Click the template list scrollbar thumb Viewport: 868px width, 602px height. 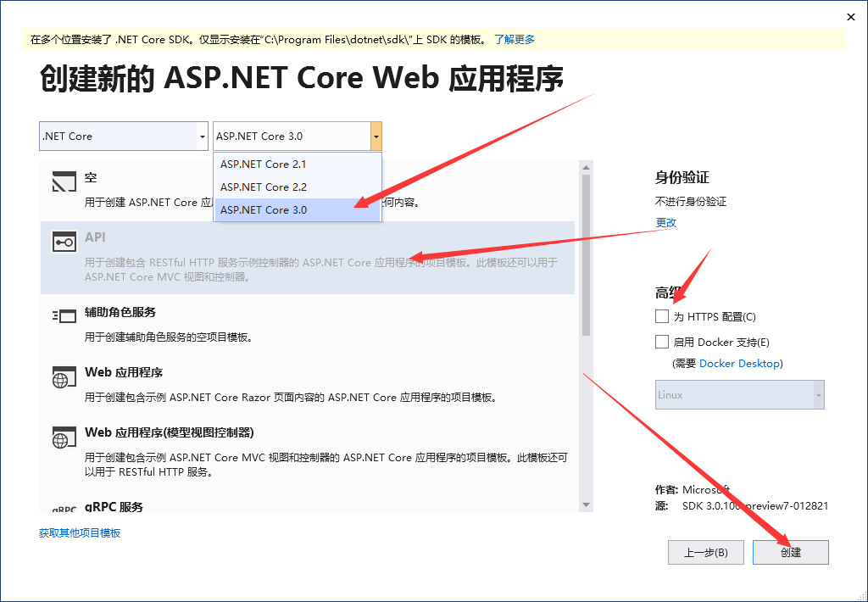tap(587, 255)
